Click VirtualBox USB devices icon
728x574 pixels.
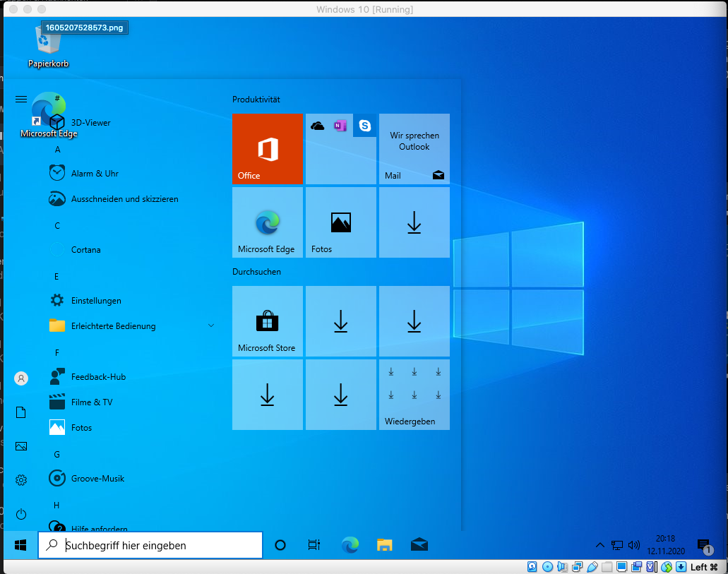[x=592, y=567]
